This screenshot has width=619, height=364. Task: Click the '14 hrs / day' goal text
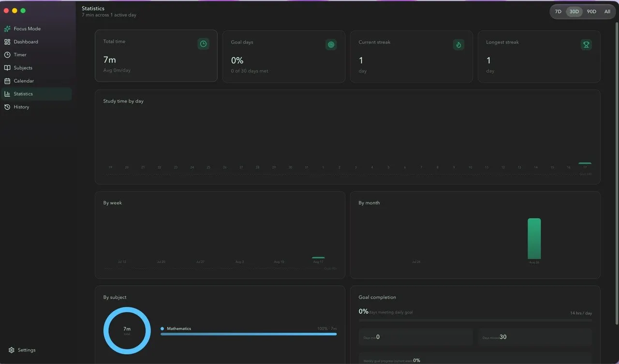point(581,313)
